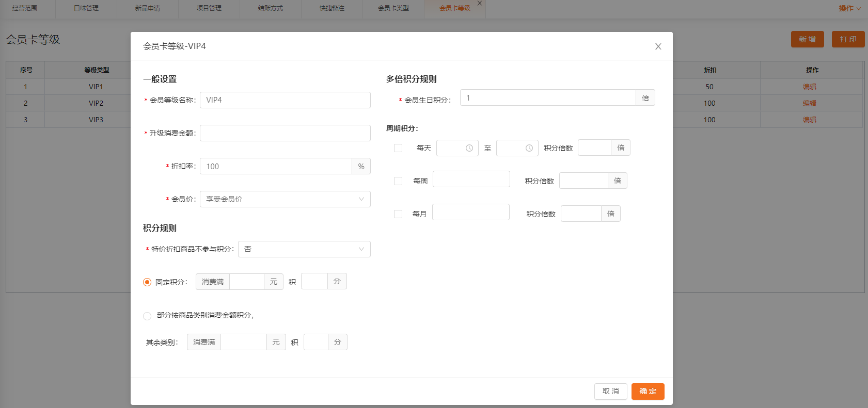Switch to the 会员卡类型 tab
The image size is (868, 408).
(x=393, y=8)
